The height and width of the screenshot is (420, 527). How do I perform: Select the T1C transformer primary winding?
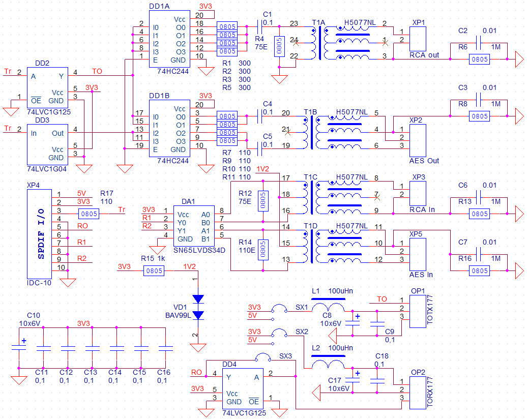point(305,198)
